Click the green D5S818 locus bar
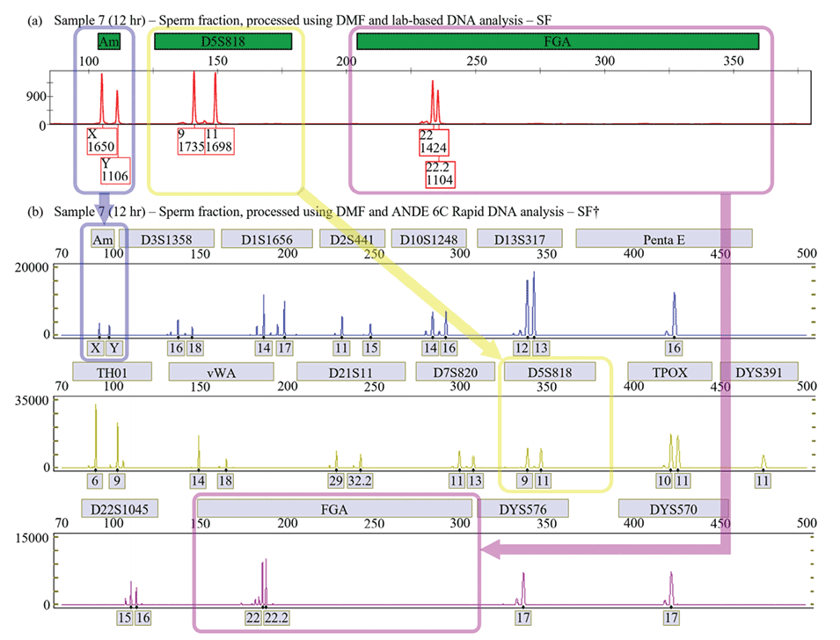The width and height of the screenshot is (840, 640). coord(223,42)
